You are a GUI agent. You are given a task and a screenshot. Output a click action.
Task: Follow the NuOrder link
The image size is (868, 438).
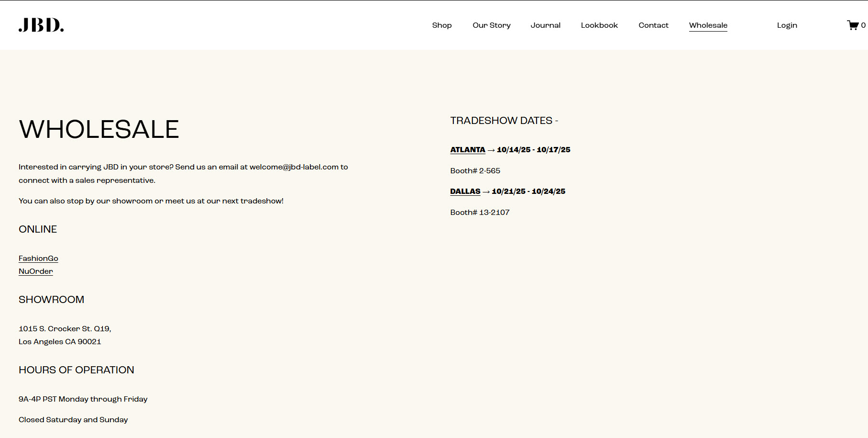(x=36, y=271)
